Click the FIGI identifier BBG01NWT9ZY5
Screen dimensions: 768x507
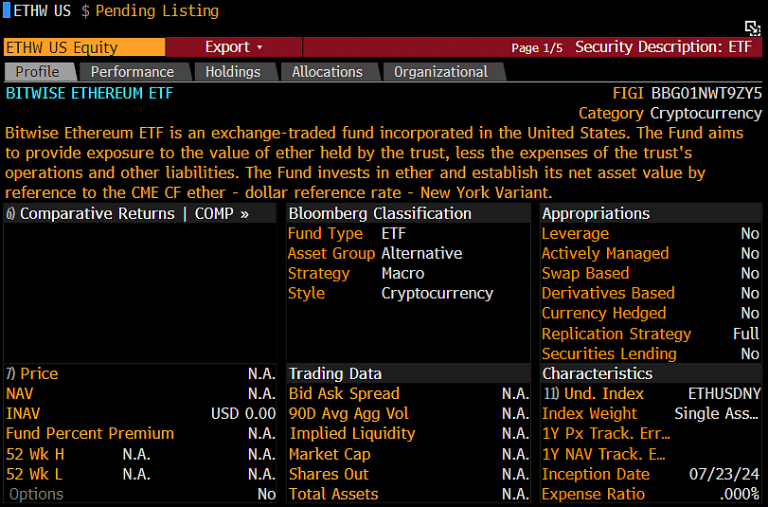tap(706, 93)
